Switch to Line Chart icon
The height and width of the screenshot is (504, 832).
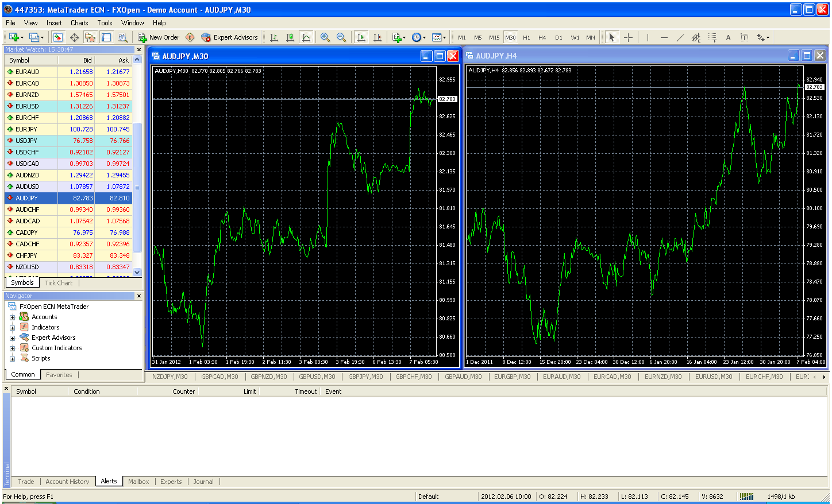pyautogui.click(x=306, y=37)
